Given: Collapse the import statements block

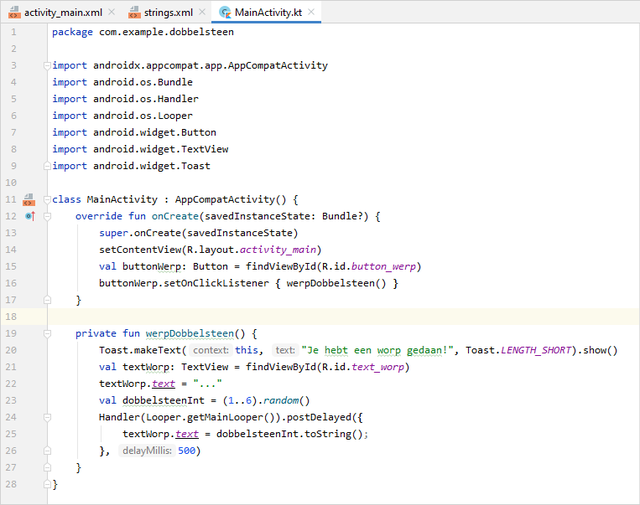Looking at the screenshot, I should point(47,66).
